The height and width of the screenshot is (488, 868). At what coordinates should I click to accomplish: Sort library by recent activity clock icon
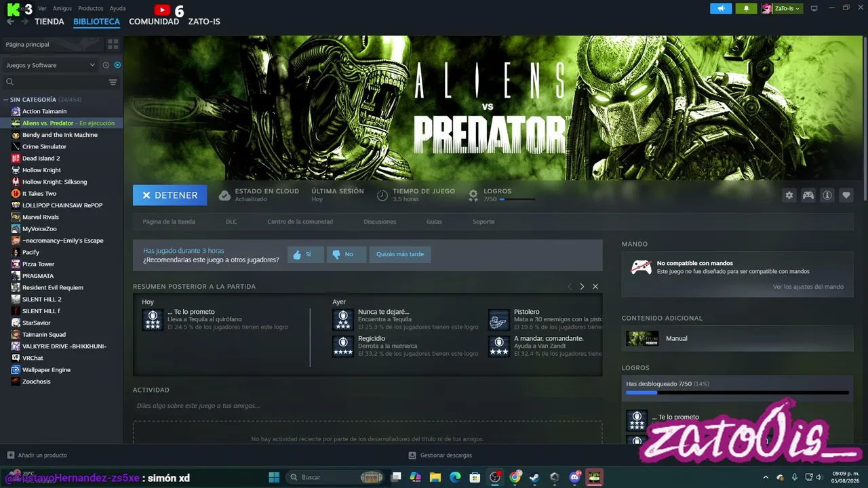click(x=106, y=65)
